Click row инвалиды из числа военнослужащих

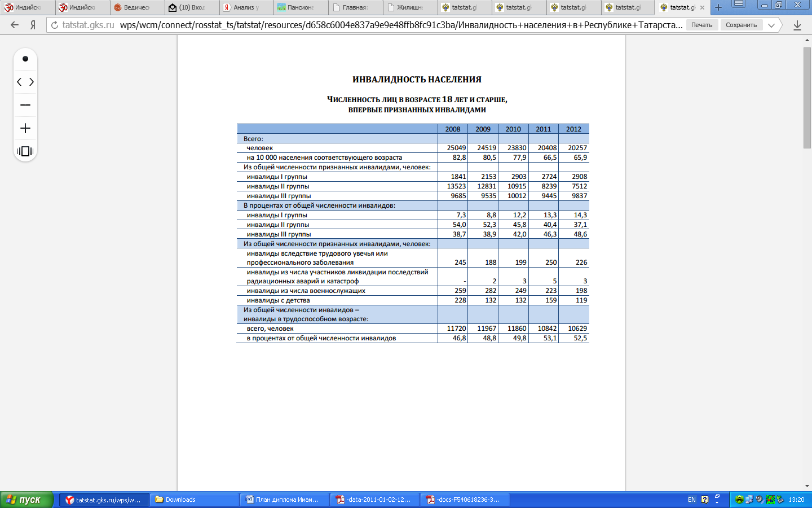tap(413, 291)
